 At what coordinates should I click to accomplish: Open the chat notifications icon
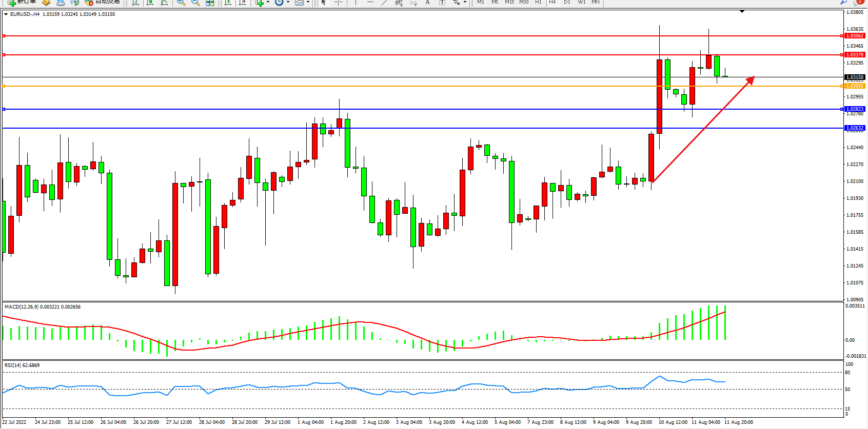857,3
